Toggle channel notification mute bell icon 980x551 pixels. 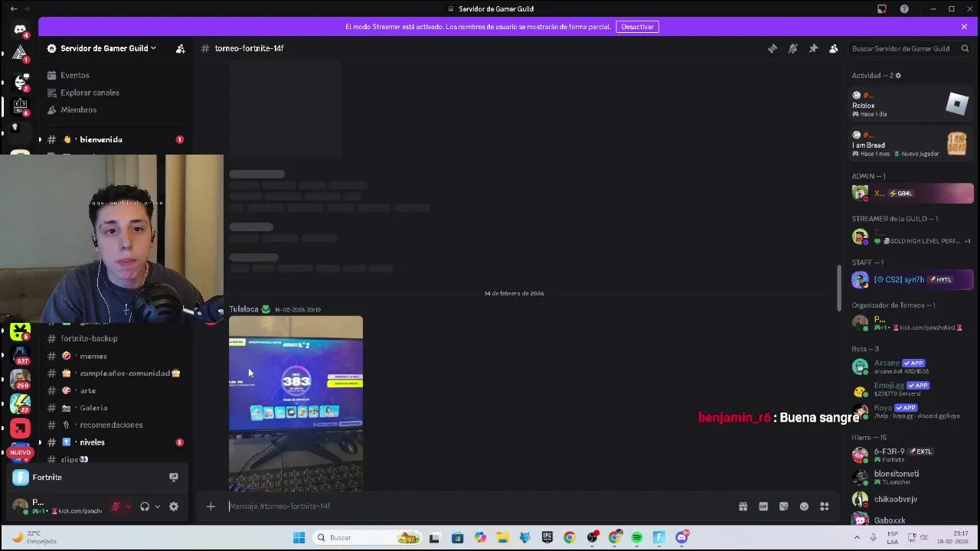pos(793,48)
